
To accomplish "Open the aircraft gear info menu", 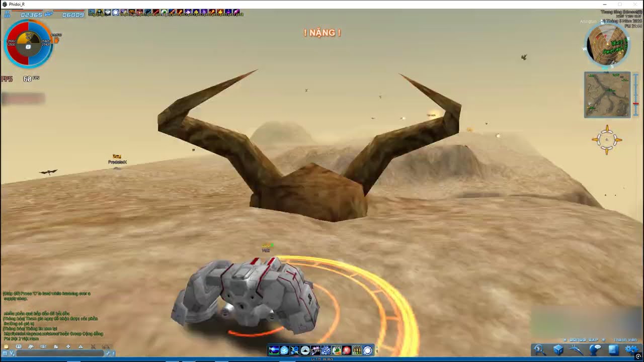I will pos(576,349).
